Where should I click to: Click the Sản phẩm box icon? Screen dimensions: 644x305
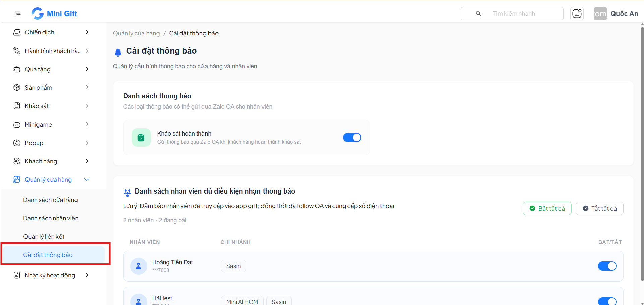click(x=17, y=88)
